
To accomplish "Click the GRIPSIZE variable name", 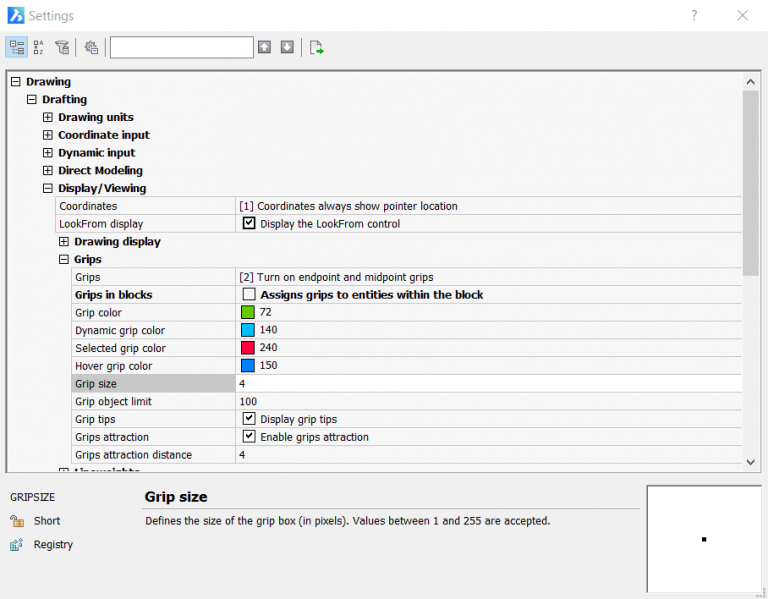I will (x=33, y=497).
